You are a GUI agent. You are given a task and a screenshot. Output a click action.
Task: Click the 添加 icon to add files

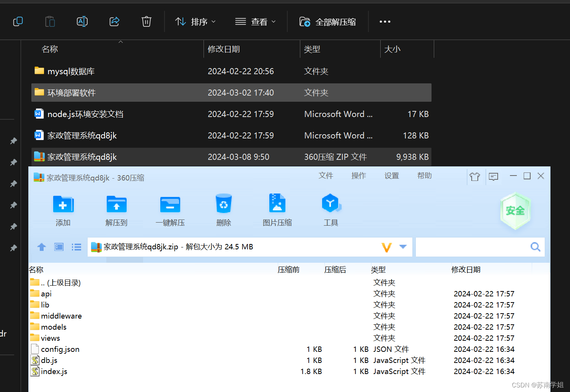point(63,210)
